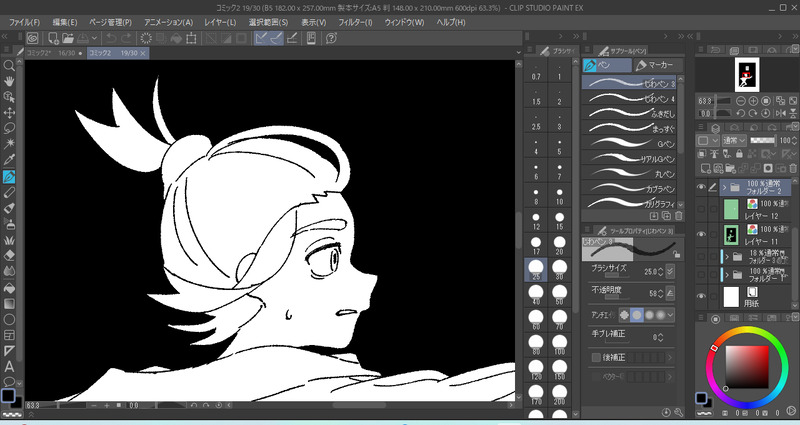Choose the Lasso selection tool

click(x=9, y=128)
